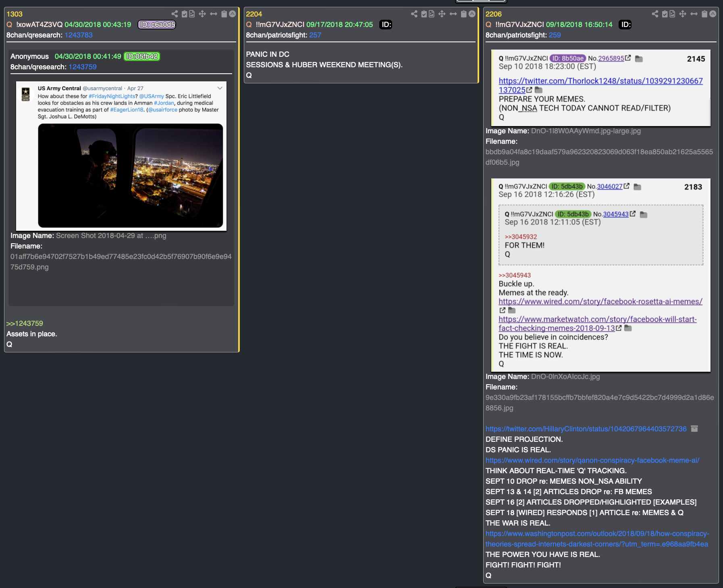Share post 2204 with the share icon
The width and height of the screenshot is (723, 588).
[x=414, y=14]
